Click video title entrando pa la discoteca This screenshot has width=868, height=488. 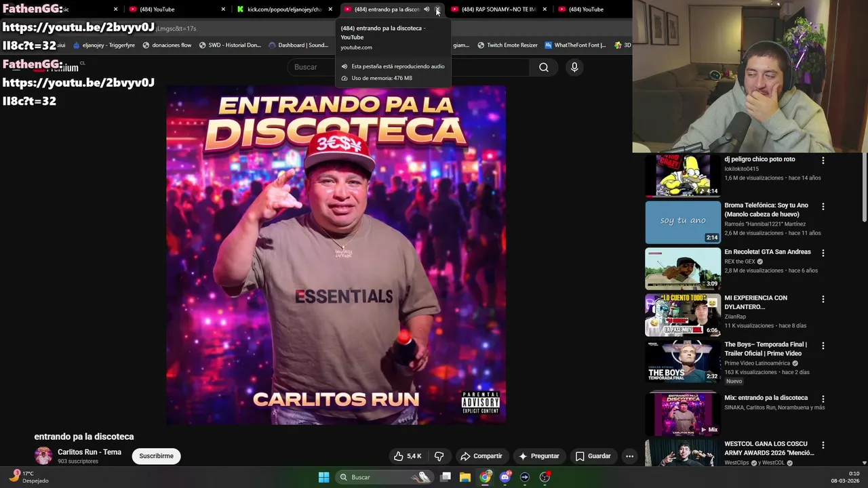coord(84,436)
